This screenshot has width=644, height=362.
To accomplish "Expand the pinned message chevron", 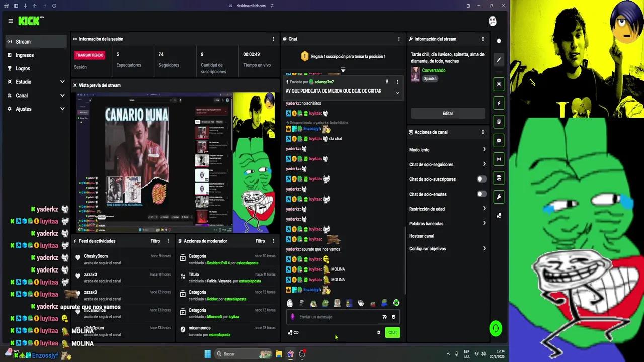I will coord(397,93).
